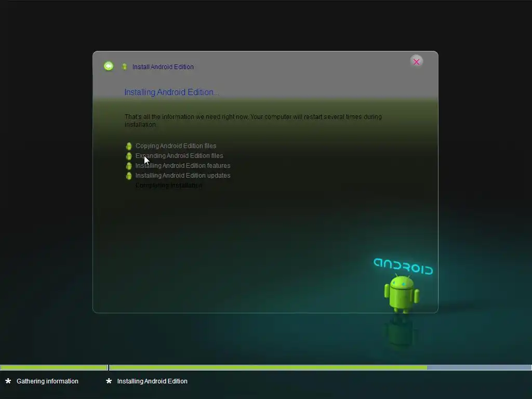This screenshot has width=532, height=399.
Task: Click the 'Installing Android Edition...' heading
Action: click(171, 92)
